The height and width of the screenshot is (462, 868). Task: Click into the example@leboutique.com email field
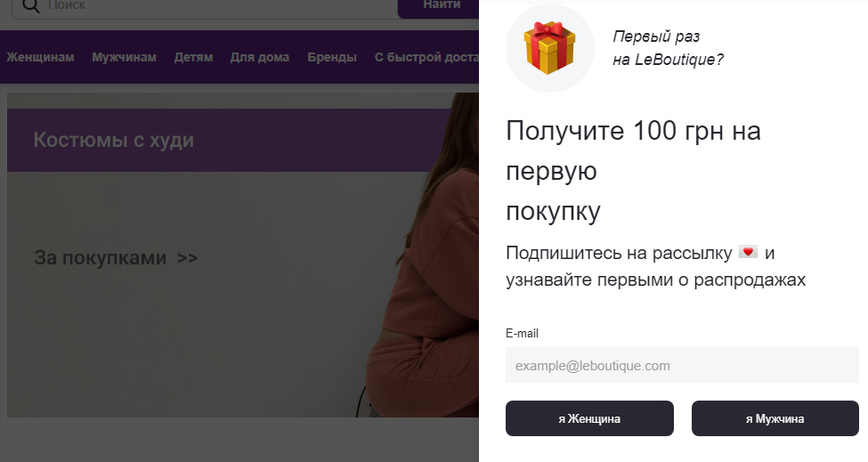click(x=681, y=366)
